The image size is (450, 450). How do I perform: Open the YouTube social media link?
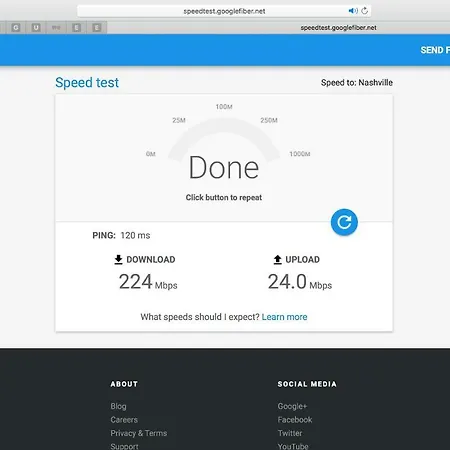[293, 446]
